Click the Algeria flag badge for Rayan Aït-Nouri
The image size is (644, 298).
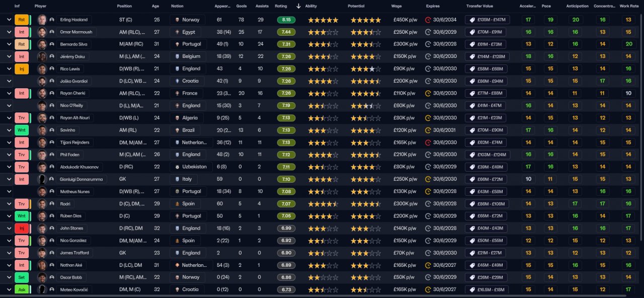(x=177, y=118)
